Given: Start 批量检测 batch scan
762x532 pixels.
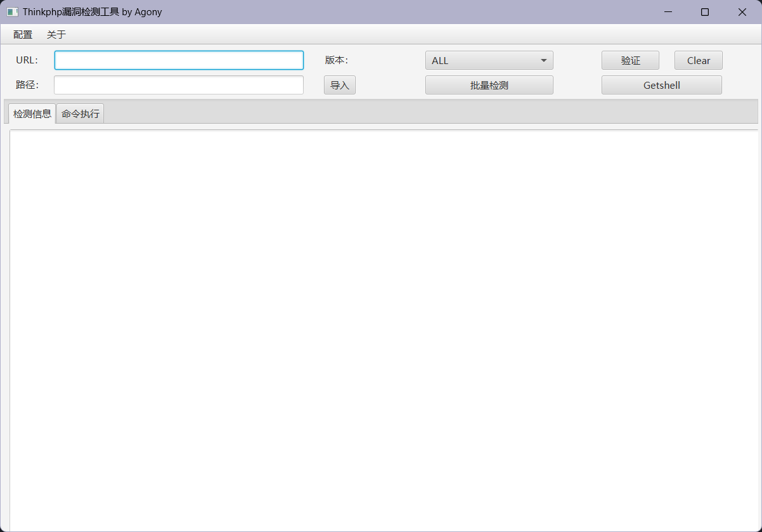Looking at the screenshot, I should (x=489, y=85).
